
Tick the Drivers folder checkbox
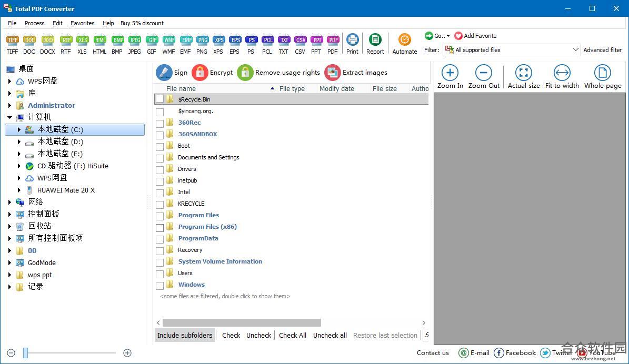159,169
